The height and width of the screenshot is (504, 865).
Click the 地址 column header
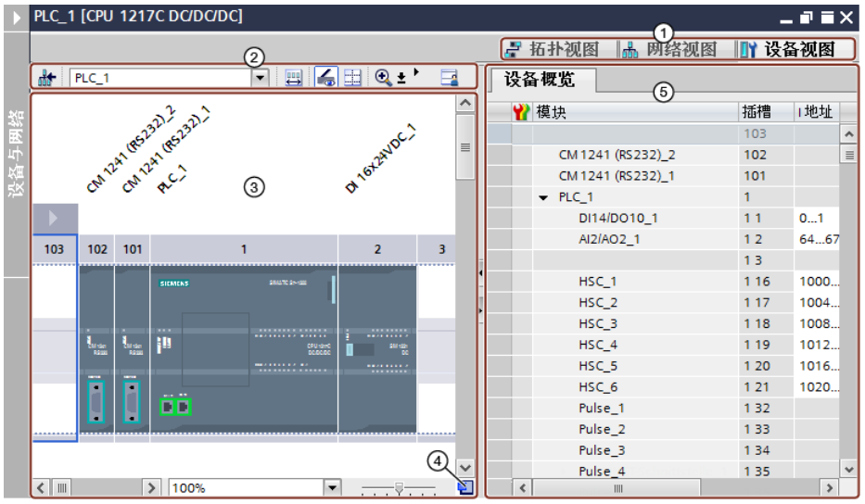pyautogui.click(x=817, y=112)
